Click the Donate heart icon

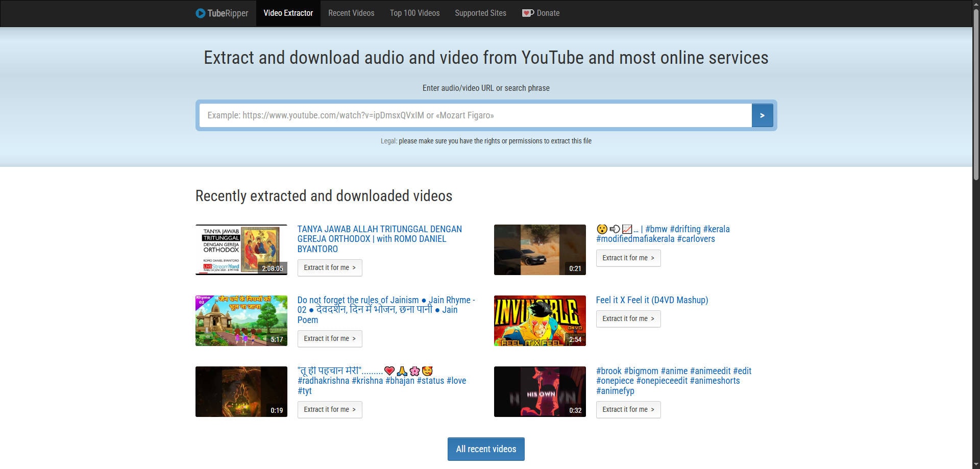[528, 13]
